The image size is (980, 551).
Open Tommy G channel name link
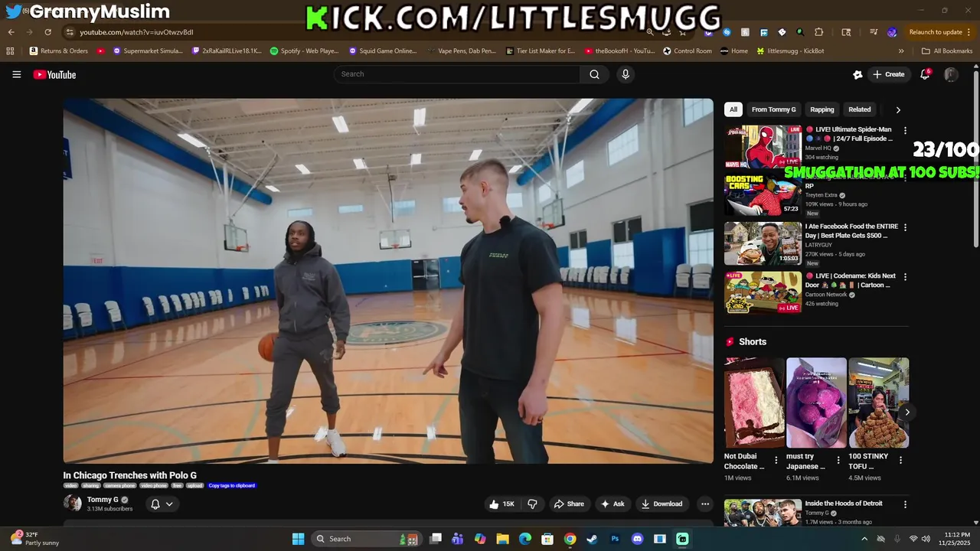pyautogui.click(x=103, y=500)
